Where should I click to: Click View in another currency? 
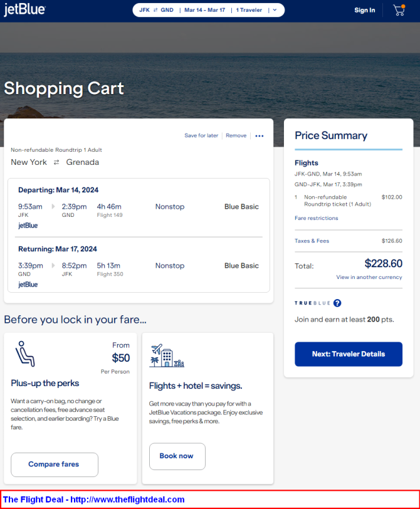point(369,277)
